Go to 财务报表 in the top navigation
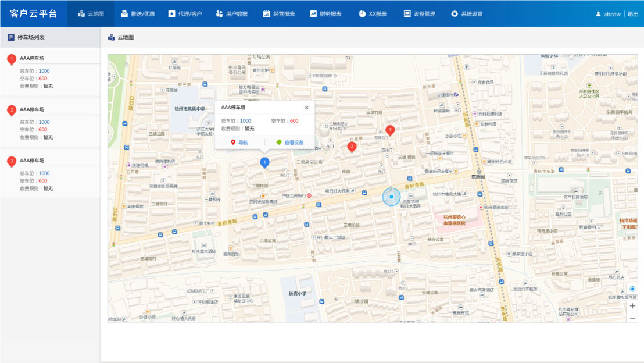This screenshot has height=363, width=644. pos(325,13)
